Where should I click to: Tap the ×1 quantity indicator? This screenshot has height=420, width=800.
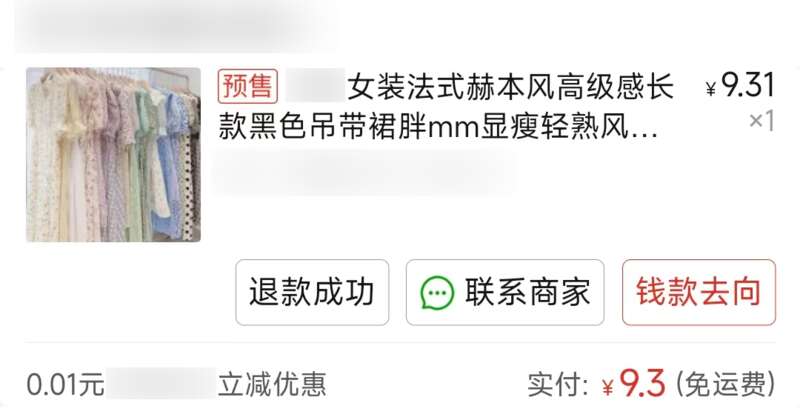click(x=762, y=121)
